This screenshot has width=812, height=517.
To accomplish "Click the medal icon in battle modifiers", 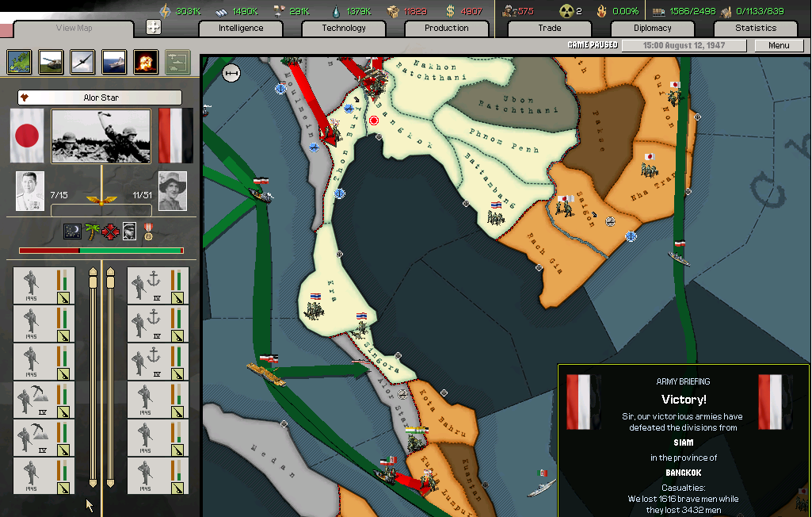I will click(x=148, y=231).
